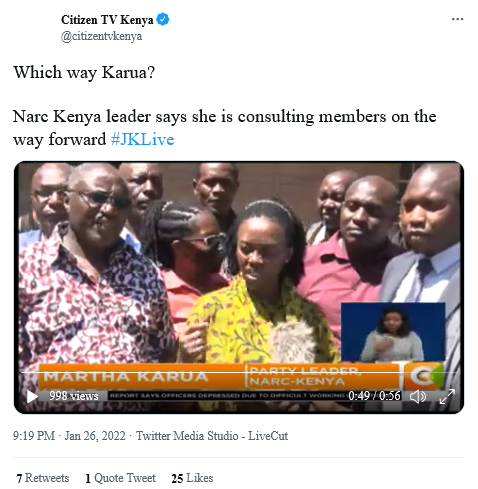478x489 pixels.
Task: Open the 1 Quote Tweet list
Action: pos(120,478)
